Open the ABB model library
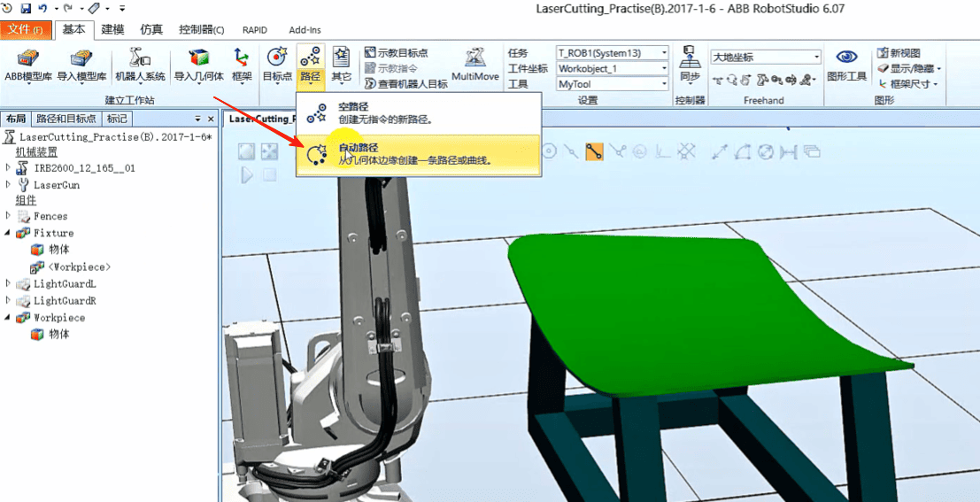980x502 pixels. point(28,65)
